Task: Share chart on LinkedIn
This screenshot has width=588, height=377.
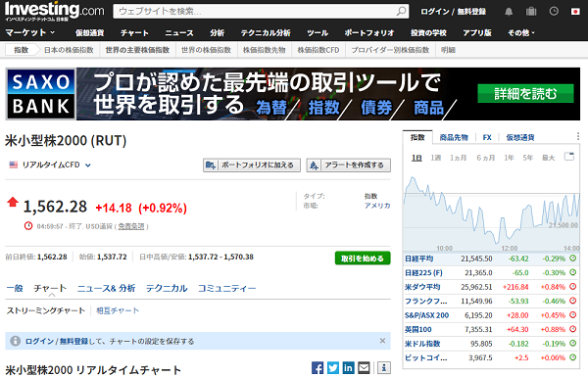Action: (x=348, y=368)
